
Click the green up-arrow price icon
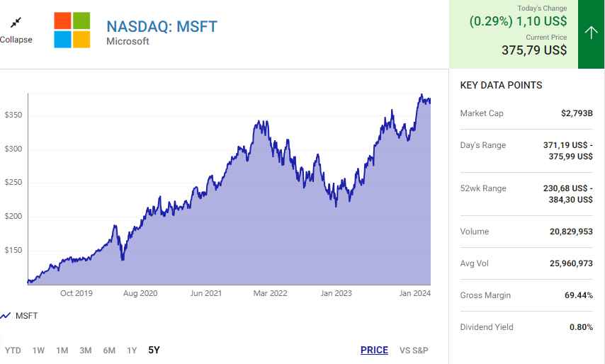click(592, 33)
